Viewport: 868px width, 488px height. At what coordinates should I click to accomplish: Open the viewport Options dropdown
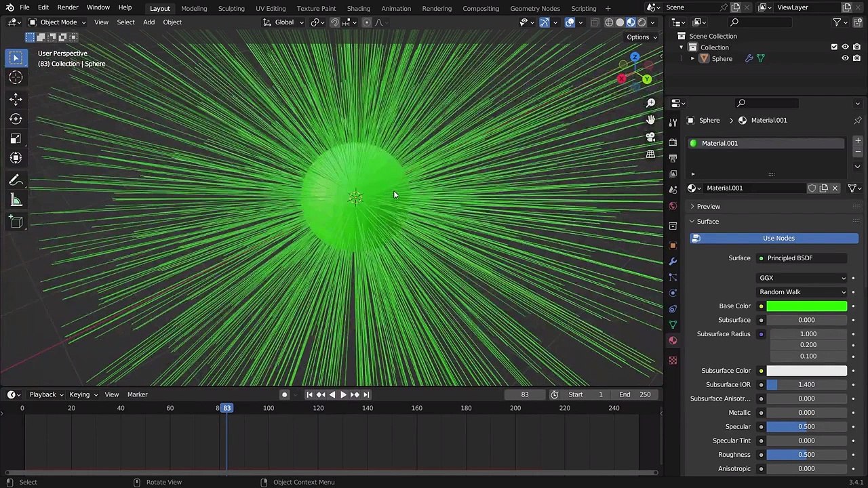pyautogui.click(x=642, y=37)
